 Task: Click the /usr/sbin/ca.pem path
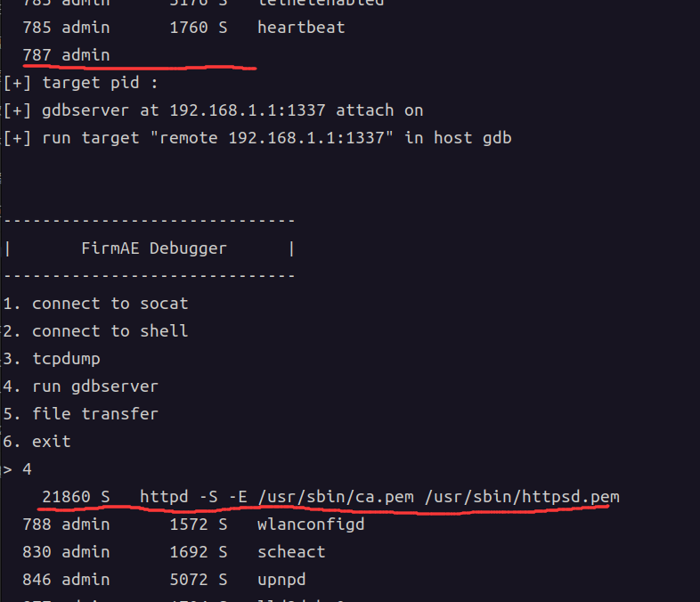click(336, 496)
